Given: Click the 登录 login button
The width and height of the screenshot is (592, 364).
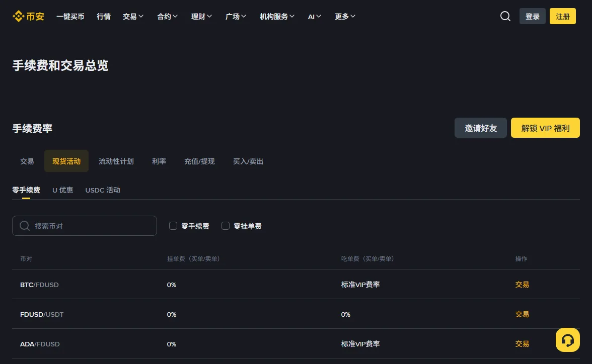Looking at the screenshot, I should (x=533, y=16).
